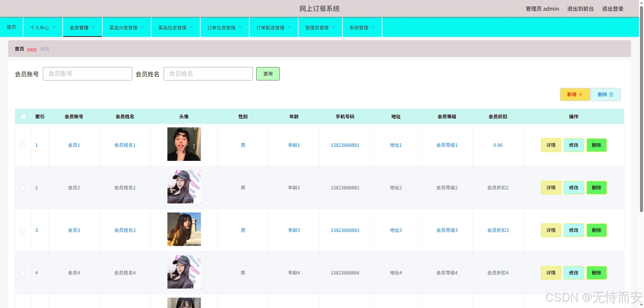Expand the 会员管理 menu chevron
This screenshot has height=308, width=644.
pyautogui.click(x=93, y=27)
